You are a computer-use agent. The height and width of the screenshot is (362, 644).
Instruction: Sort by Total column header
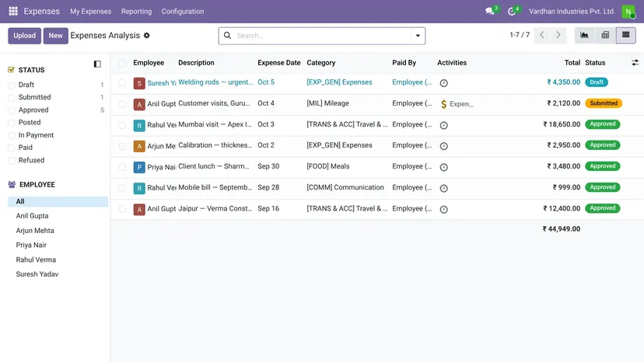(572, 63)
